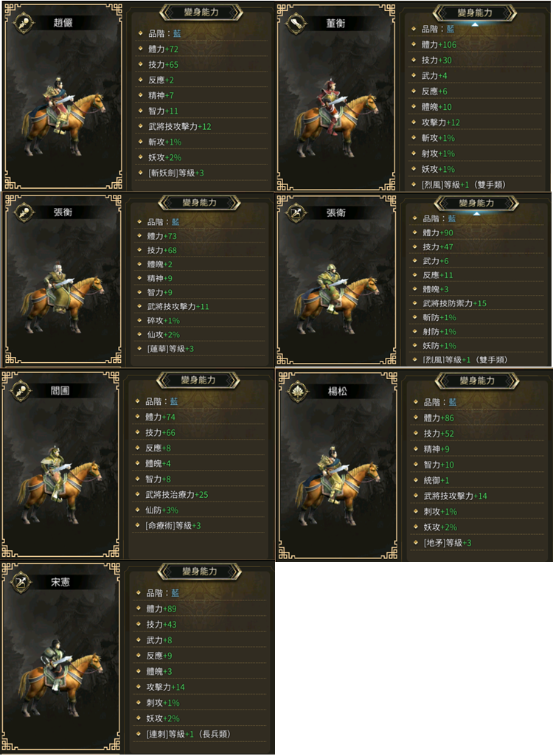
Task: Click the weapon icon next to 宋憲
Action: tap(21, 582)
